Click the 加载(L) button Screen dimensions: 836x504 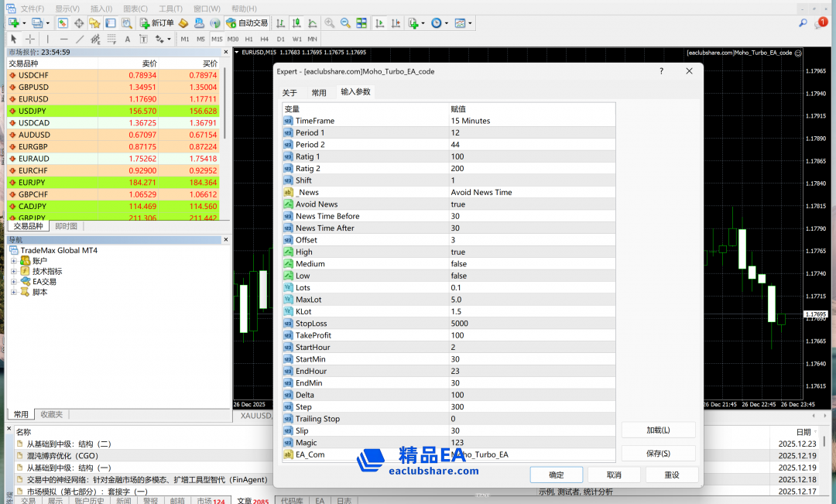click(658, 430)
